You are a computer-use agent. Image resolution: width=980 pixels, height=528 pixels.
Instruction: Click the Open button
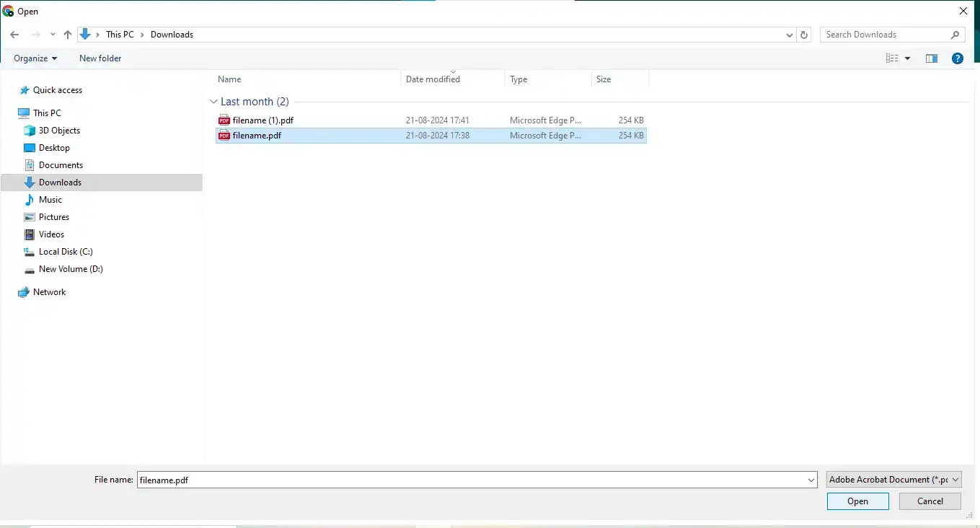pos(857,501)
